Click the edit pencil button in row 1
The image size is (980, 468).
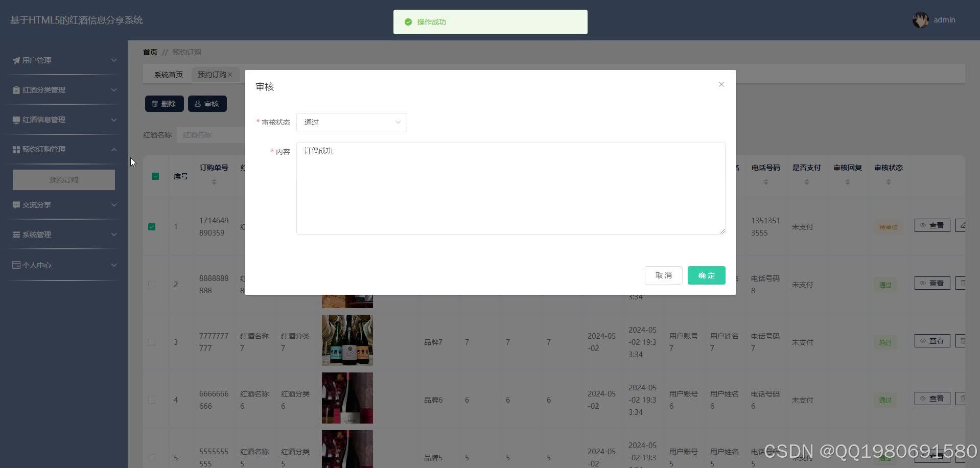tap(960, 225)
